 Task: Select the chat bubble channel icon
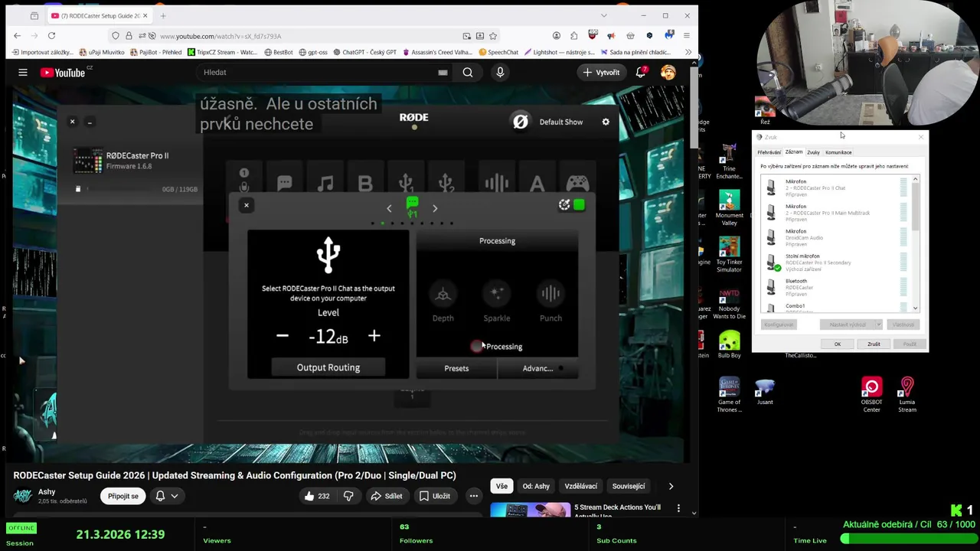[x=285, y=183]
